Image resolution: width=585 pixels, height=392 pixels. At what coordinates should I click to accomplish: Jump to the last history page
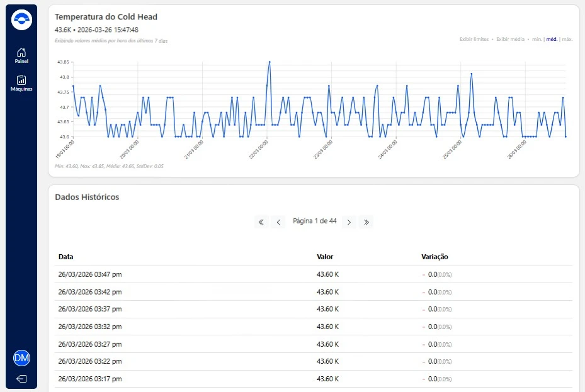coord(366,222)
